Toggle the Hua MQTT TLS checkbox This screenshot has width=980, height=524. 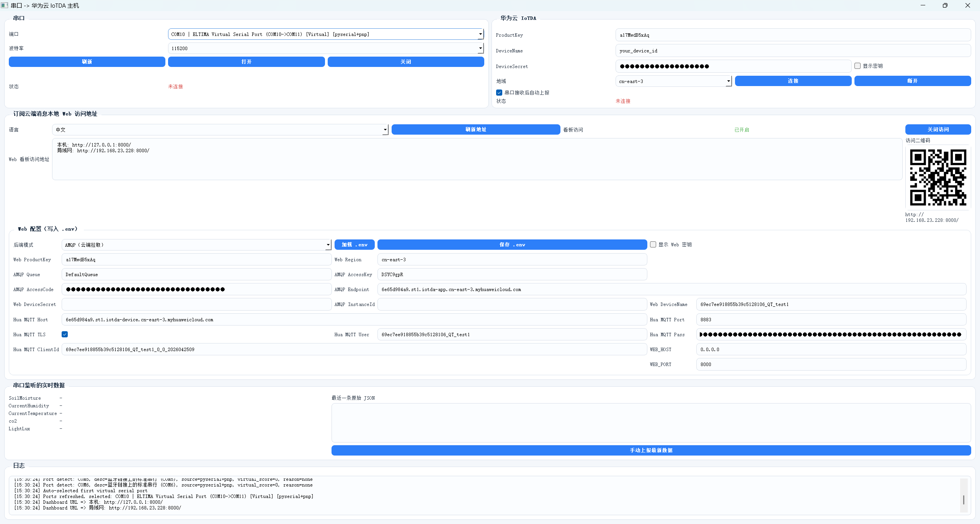click(x=65, y=334)
